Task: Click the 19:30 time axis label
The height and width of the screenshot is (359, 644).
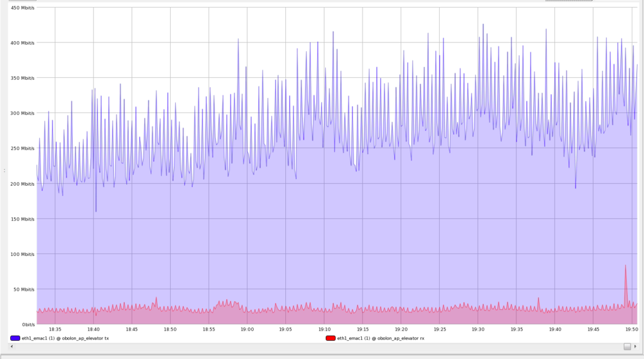Action: point(478,329)
